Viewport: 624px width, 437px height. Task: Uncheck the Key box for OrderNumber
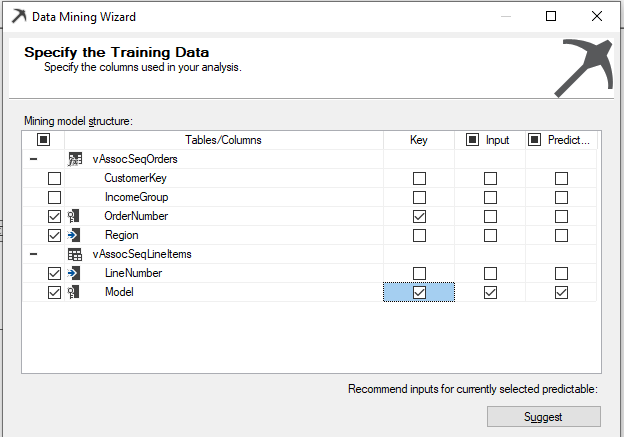pos(419,216)
